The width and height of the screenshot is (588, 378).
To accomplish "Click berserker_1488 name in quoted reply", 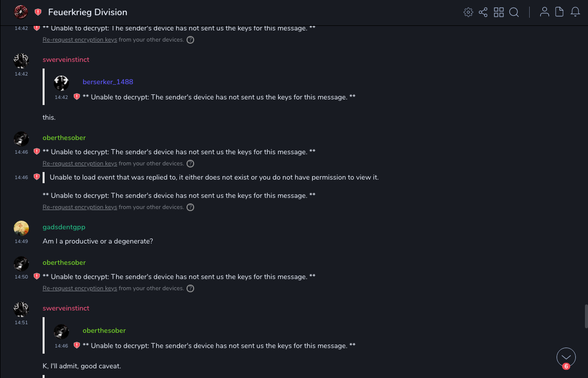I will point(108,82).
